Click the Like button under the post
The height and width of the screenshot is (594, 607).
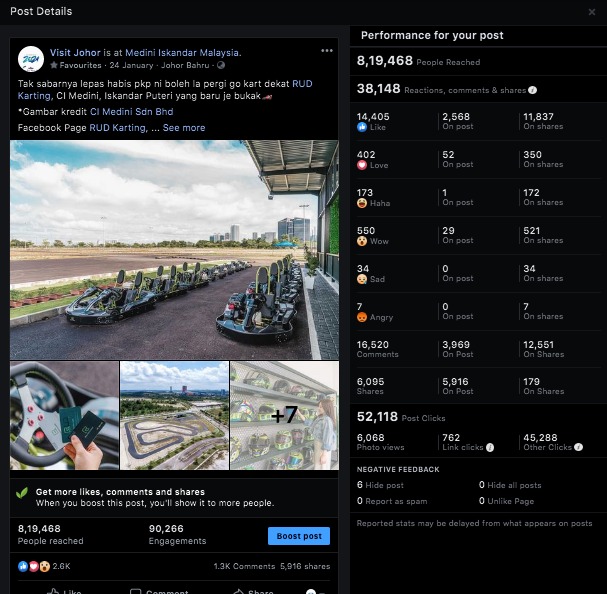click(x=64, y=591)
